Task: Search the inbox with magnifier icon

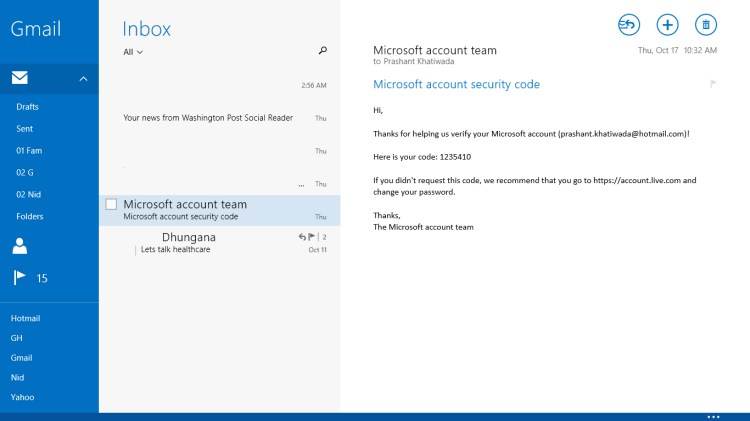Action: [x=323, y=50]
